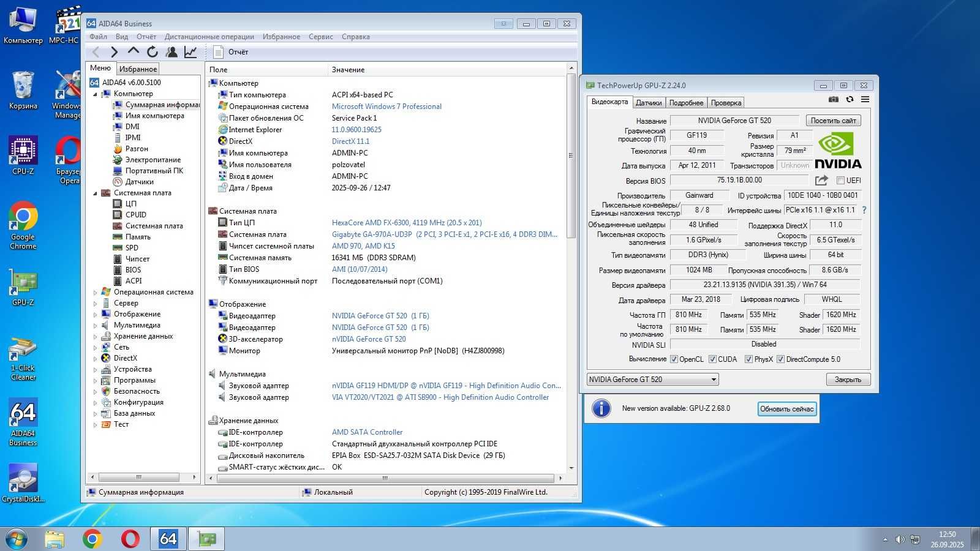
Task: Click the up-level arrow in AIDA64 toolbar
Action: point(133,52)
